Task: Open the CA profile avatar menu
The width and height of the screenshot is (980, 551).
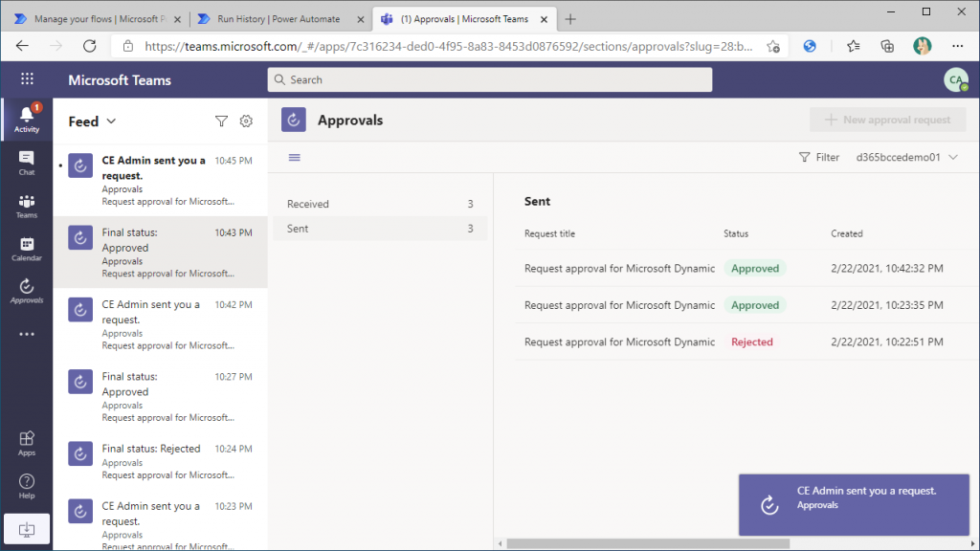Action: click(x=956, y=80)
